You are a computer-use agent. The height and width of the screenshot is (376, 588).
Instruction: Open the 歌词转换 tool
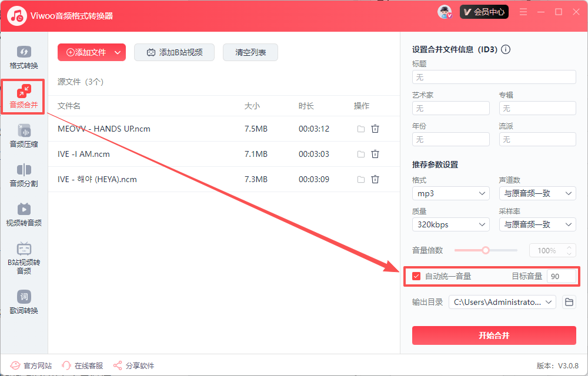(x=24, y=302)
